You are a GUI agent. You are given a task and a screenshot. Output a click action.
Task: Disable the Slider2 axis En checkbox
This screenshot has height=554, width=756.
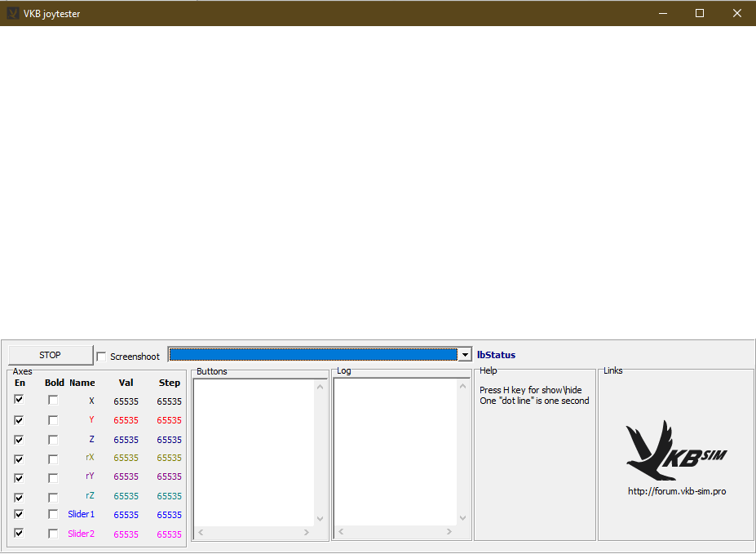pos(19,534)
